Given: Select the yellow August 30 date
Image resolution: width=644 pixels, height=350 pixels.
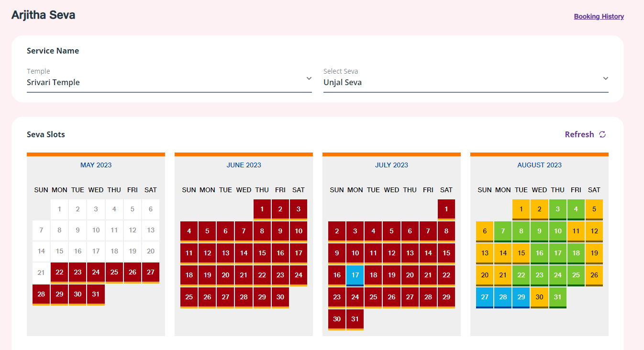Looking at the screenshot, I should (539, 298).
